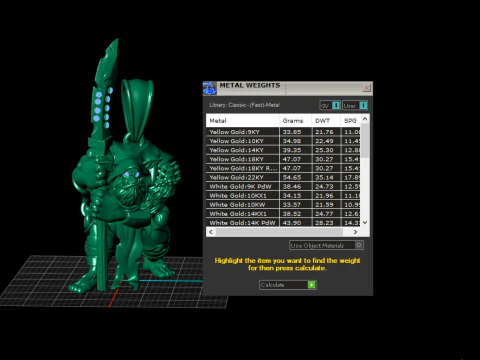Click the 24.73 DWT cell
The width and height of the screenshot is (480, 360).
click(x=326, y=186)
